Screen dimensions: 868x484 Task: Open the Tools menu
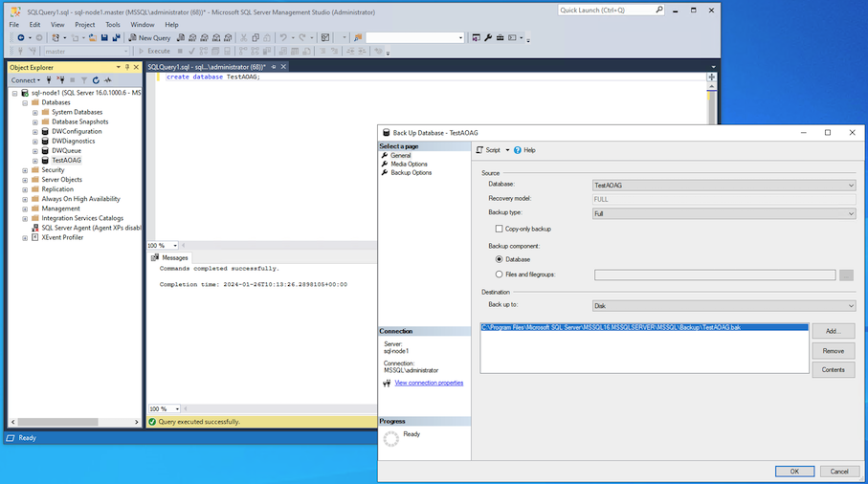point(113,24)
